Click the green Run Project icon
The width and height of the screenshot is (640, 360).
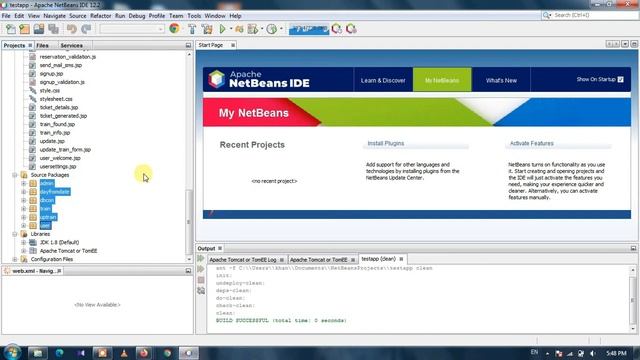[x=222, y=29]
